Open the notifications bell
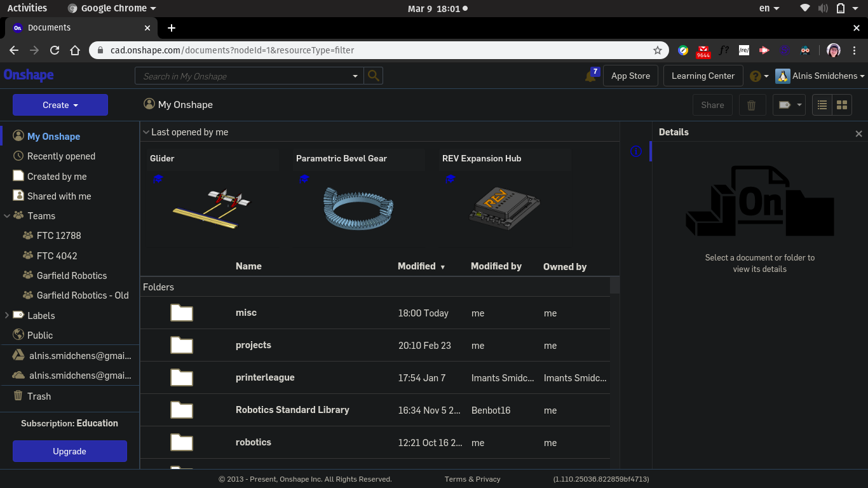Viewport: 868px width, 488px height. [590, 76]
